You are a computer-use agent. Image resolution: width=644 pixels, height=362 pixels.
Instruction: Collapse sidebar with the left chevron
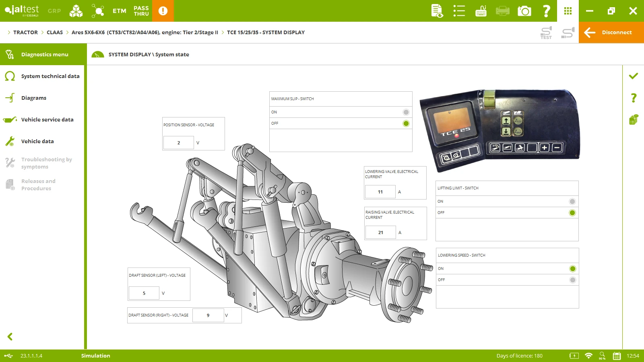click(x=10, y=337)
